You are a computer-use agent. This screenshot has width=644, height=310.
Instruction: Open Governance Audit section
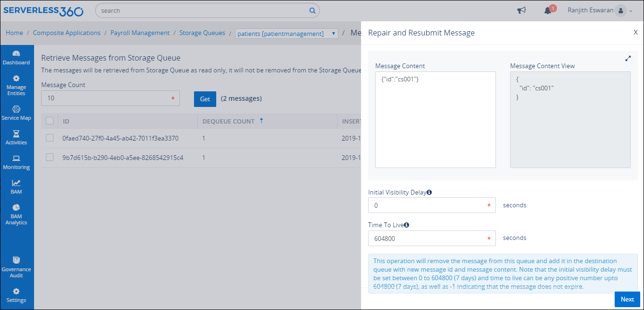pos(17,267)
